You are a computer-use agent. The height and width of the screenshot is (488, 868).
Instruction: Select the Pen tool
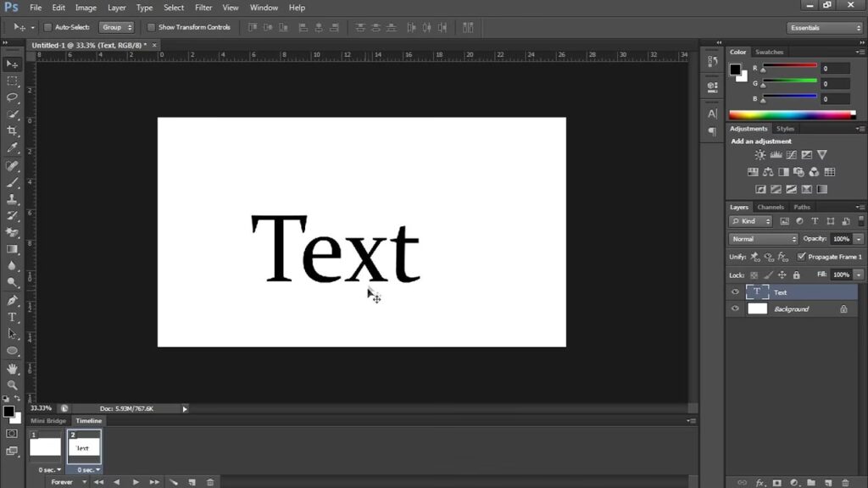pyautogui.click(x=12, y=301)
